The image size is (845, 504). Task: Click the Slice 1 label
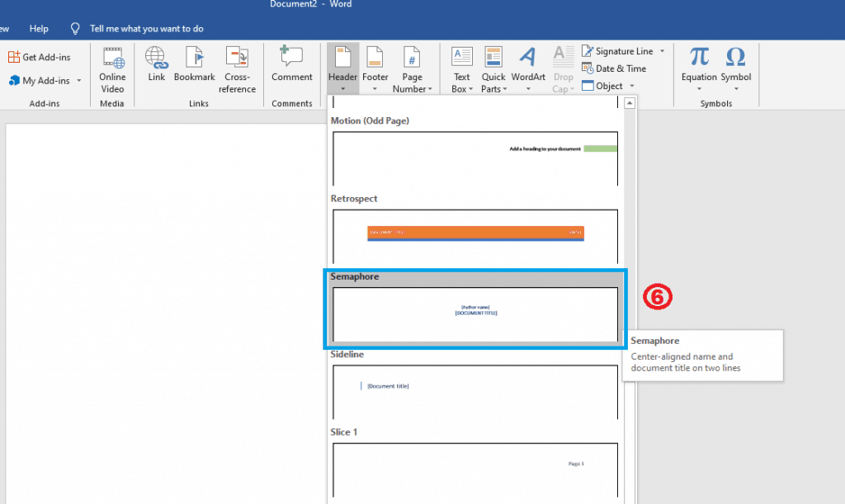coord(344,432)
